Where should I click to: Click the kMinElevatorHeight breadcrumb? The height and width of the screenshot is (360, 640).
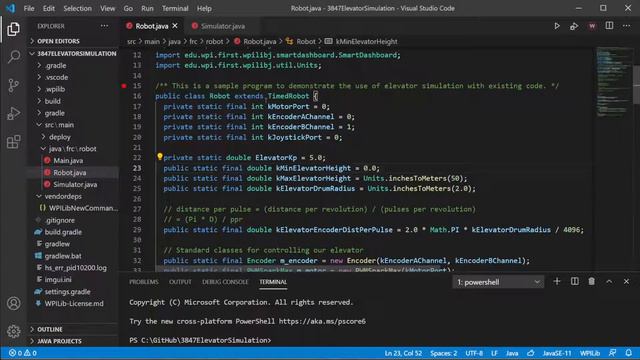pyautogui.click(x=366, y=41)
